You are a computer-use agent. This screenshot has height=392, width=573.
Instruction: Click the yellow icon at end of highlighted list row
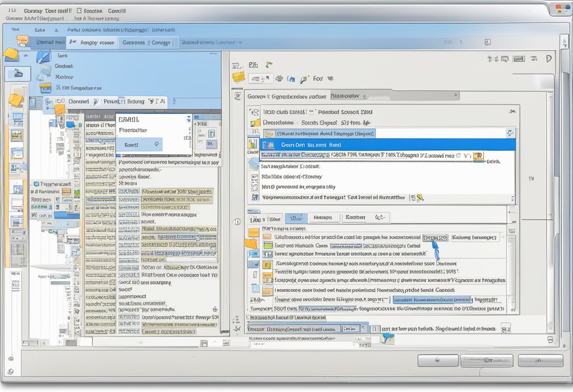click(x=479, y=155)
